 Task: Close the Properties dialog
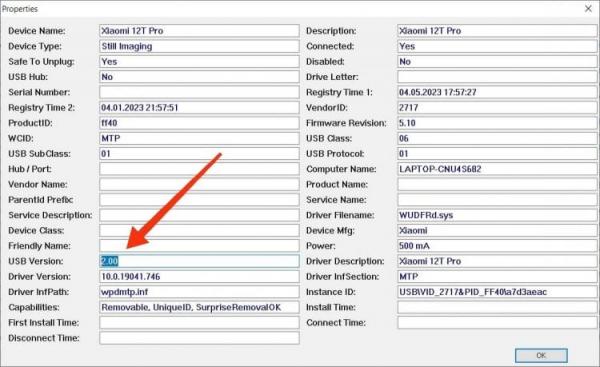tap(588, 8)
